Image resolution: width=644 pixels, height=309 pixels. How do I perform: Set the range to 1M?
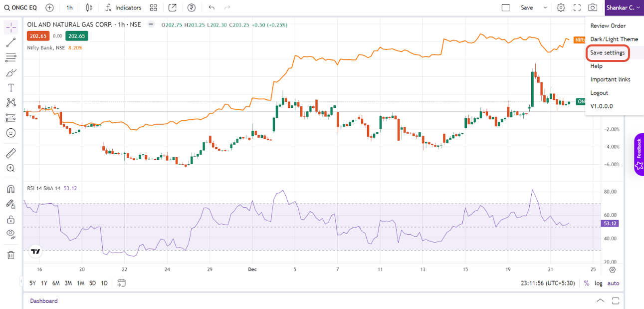(80, 283)
